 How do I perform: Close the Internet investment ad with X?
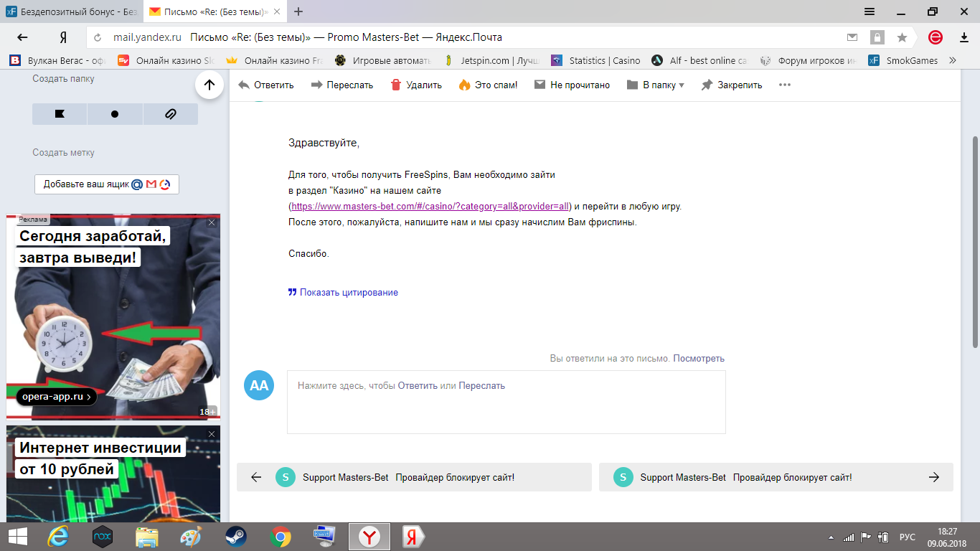pos(212,434)
